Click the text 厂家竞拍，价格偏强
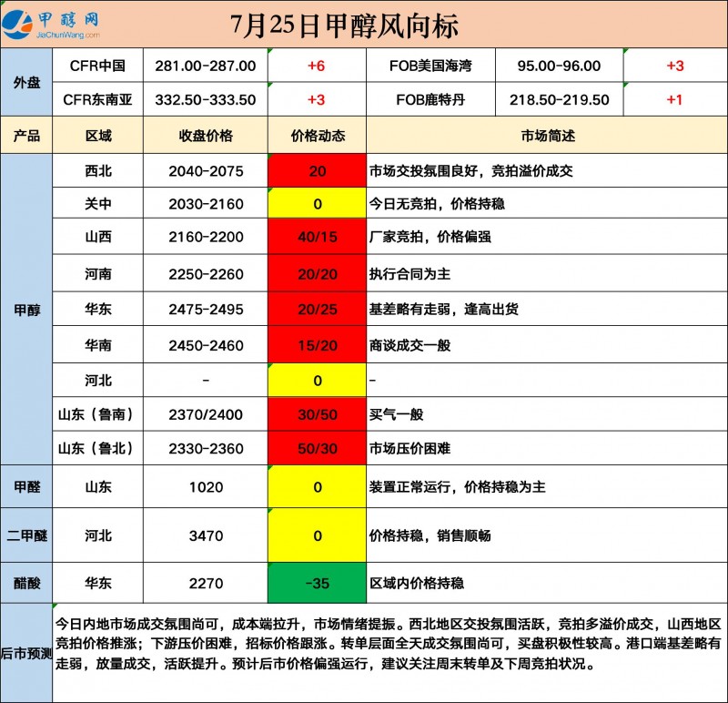 coord(430,237)
